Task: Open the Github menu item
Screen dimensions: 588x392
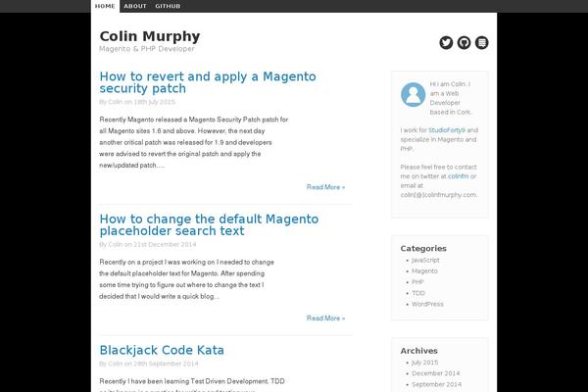Action: click(168, 6)
